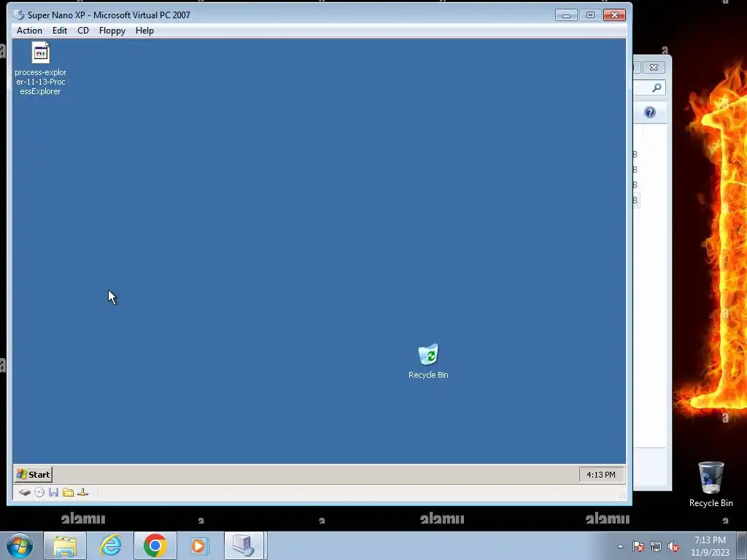Minimize the Super Nano XP window

pyautogui.click(x=566, y=15)
